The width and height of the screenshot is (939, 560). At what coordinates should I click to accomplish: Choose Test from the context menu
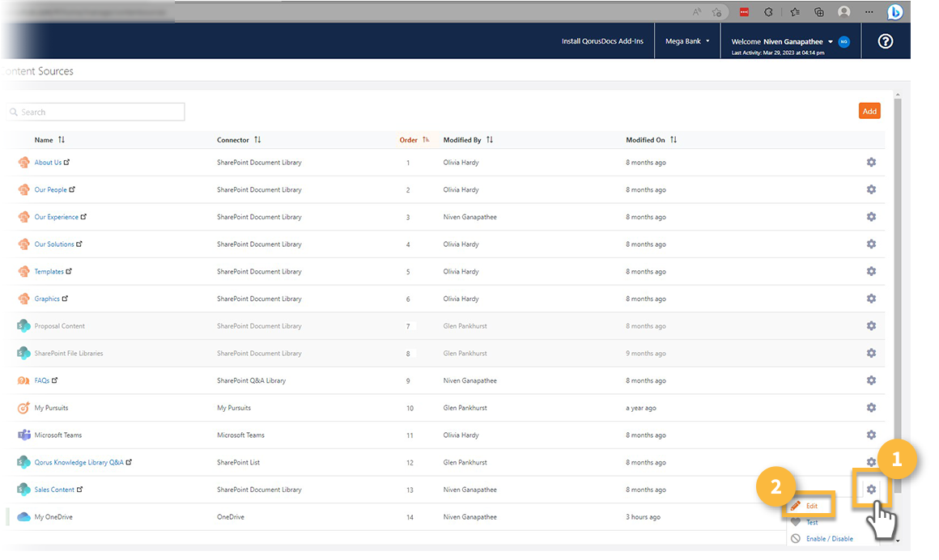pyautogui.click(x=809, y=522)
